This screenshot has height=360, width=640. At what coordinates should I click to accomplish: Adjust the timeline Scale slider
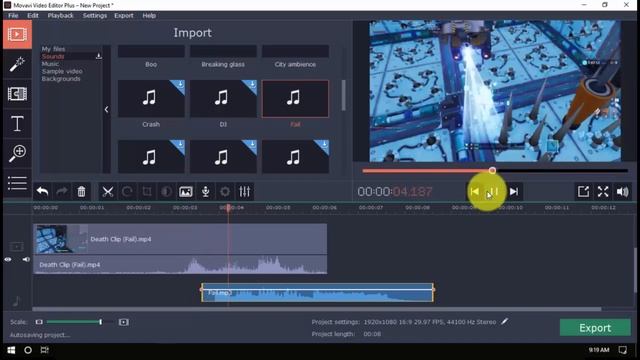pyautogui.click(x=100, y=322)
